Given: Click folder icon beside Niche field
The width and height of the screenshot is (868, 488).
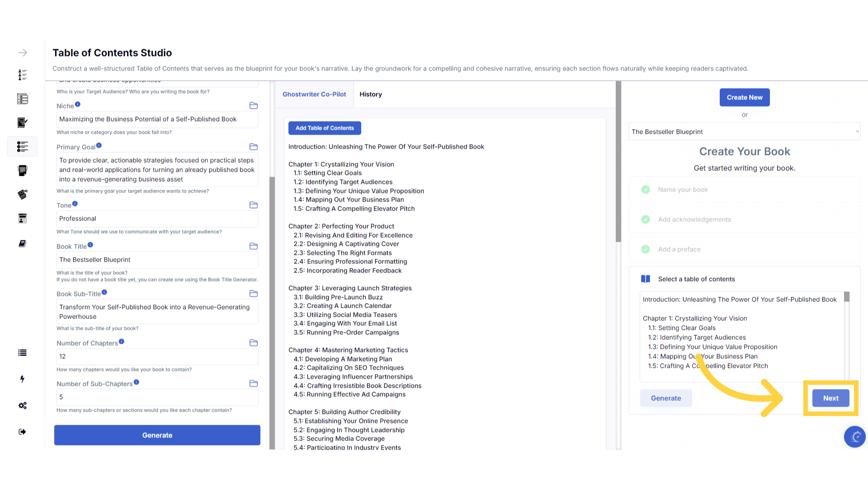Looking at the screenshot, I should pos(254,106).
